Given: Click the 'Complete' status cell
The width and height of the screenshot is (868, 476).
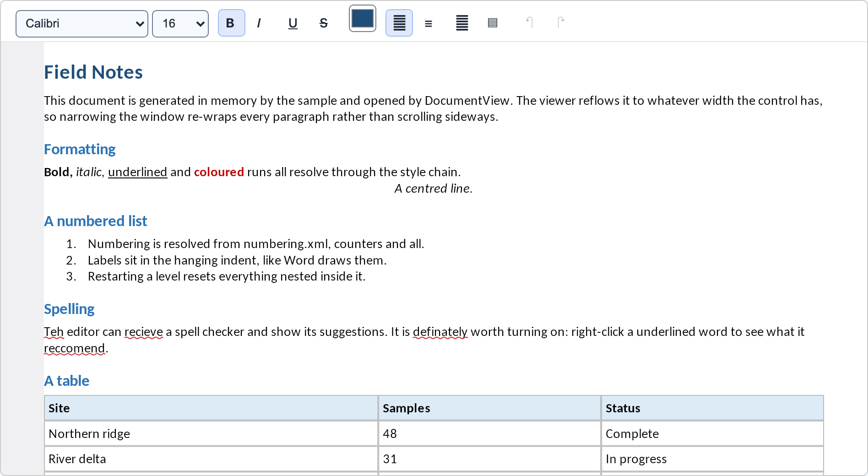Looking at the screenshot, I should point(712,434).
